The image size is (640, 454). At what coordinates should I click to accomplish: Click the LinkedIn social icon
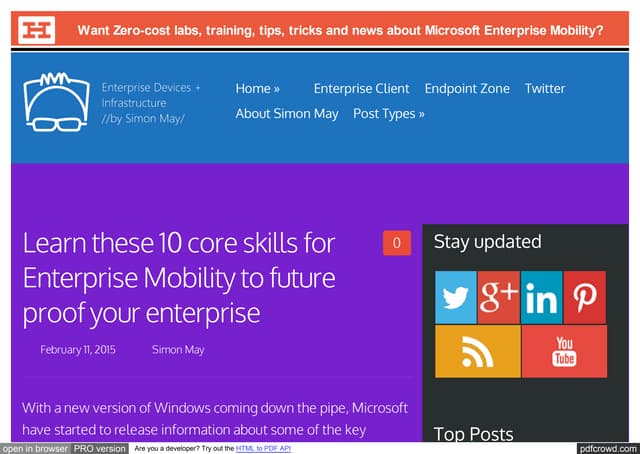pyautogui.click(x=541, y=297)
